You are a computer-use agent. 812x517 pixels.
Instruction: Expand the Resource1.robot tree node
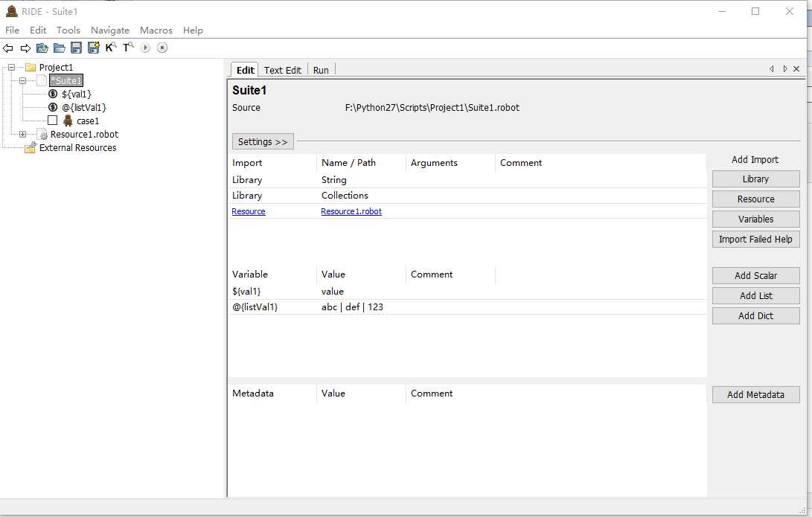point(23,134)
